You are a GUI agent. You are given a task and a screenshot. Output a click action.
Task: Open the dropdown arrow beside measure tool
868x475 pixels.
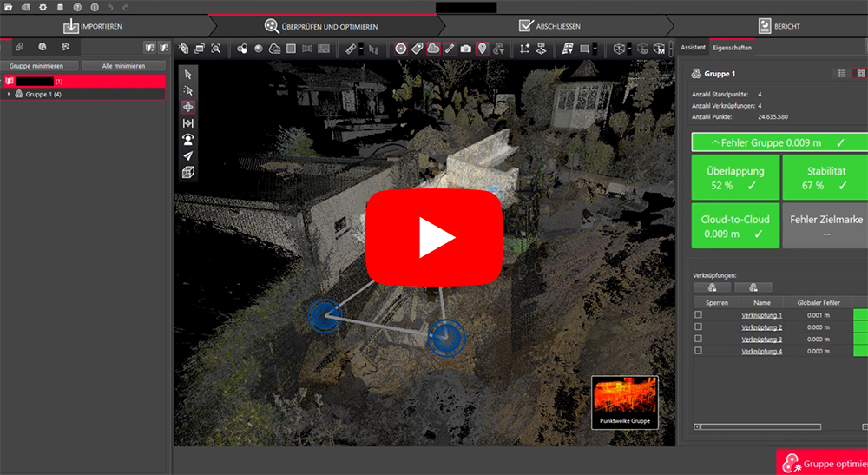click(x=363, y=49)
